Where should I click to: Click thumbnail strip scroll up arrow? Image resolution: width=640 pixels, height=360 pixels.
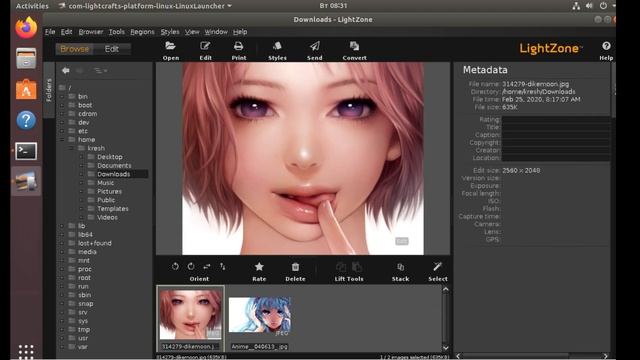(445, 289)
